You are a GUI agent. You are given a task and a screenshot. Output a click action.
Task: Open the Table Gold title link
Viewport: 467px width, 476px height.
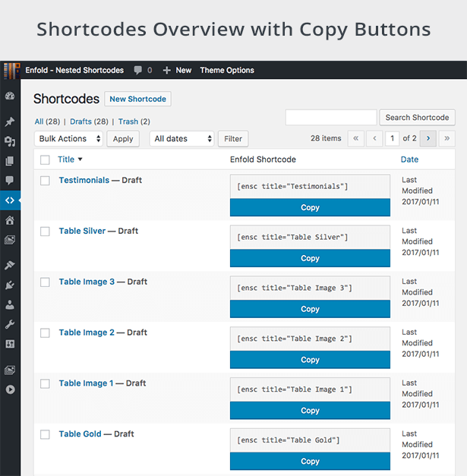coord(80,433)
